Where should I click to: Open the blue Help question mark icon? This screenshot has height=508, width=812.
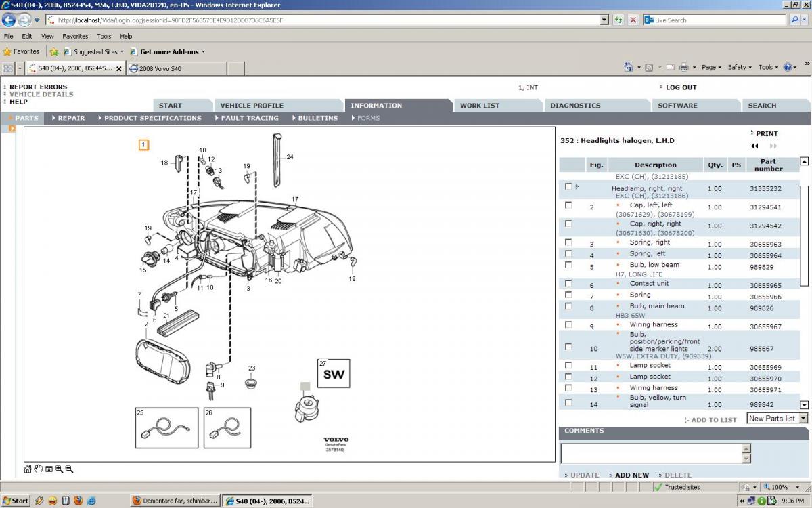pos(788,67)
